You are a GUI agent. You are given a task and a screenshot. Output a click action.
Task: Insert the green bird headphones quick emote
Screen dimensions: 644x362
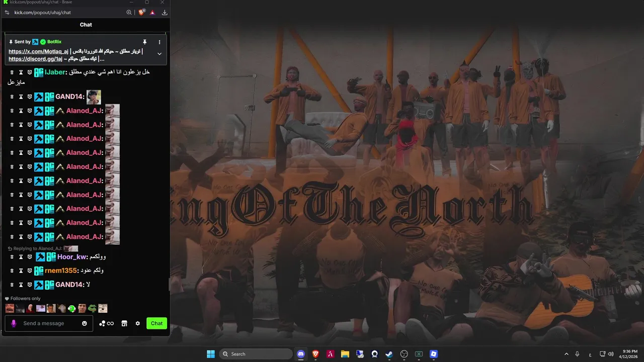click(72, 308)
